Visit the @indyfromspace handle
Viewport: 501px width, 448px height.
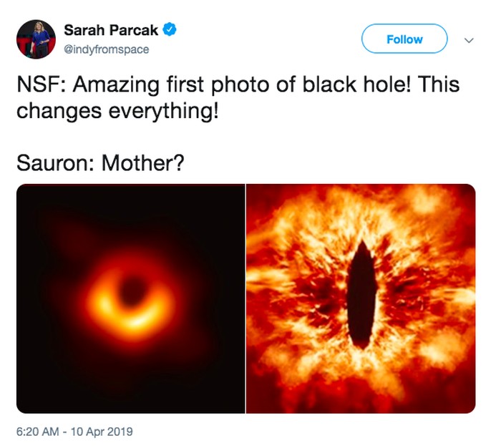106,49
